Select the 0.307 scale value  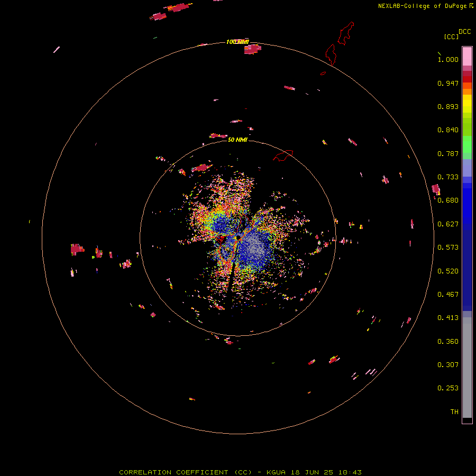[x=448, y=365]
